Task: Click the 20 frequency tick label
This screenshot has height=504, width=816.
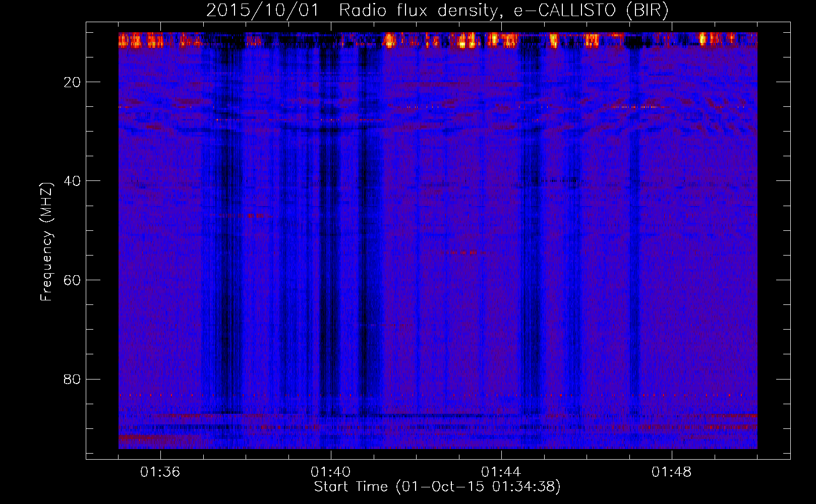Action: point(73,82)
